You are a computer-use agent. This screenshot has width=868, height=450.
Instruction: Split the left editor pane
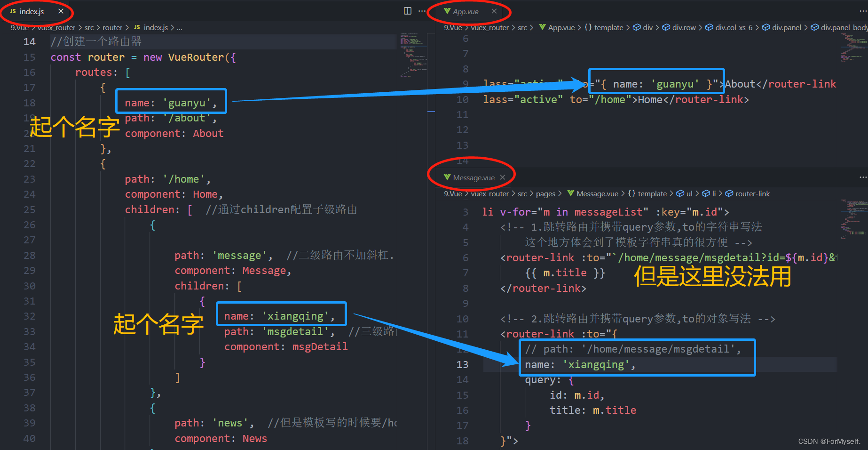(408, 11)
